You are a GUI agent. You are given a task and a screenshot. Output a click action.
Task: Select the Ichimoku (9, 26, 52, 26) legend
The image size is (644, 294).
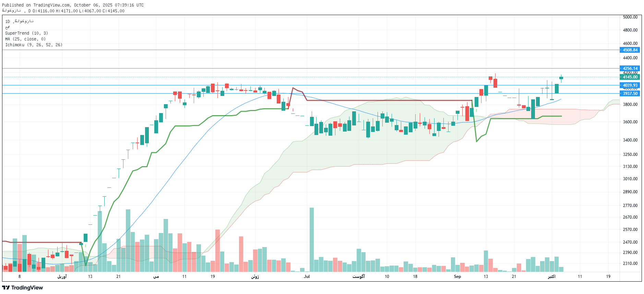pyautogui.click(x=34, y=45)
